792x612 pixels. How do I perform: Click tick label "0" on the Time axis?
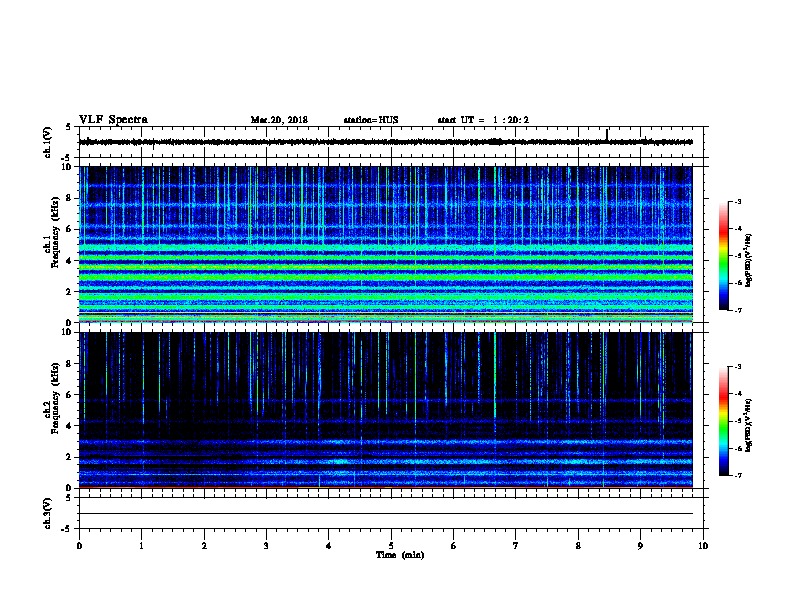79,545
